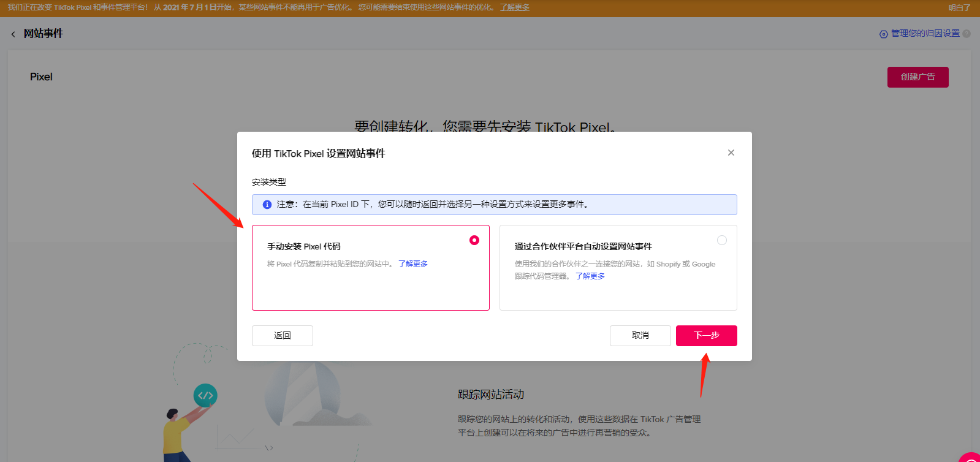
Task: Close the TikTok Pixel setup dialog
Action: tap(731, 153)
